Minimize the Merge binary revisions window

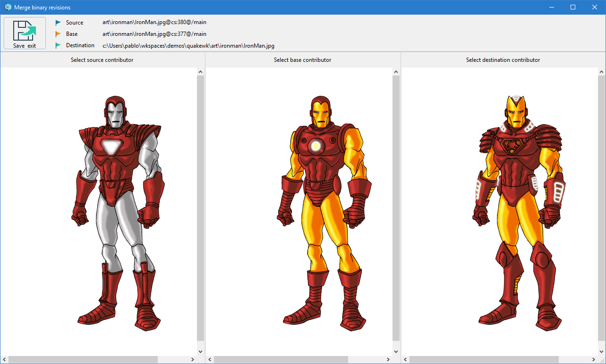pos(551,7)
